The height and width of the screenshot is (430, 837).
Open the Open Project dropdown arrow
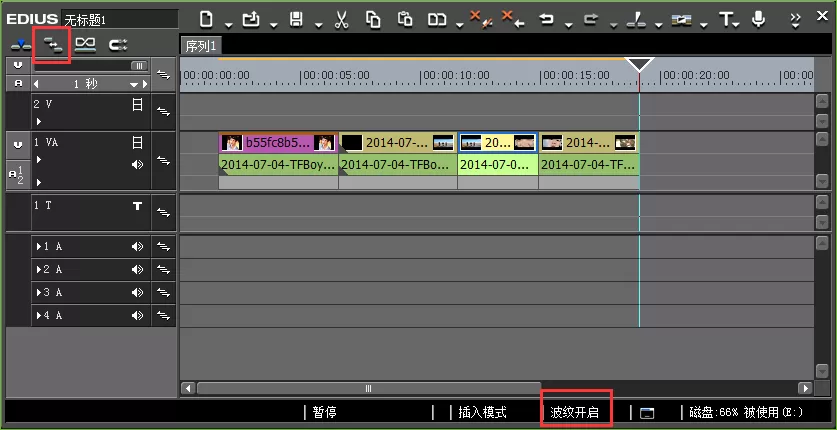click(273, 25)
